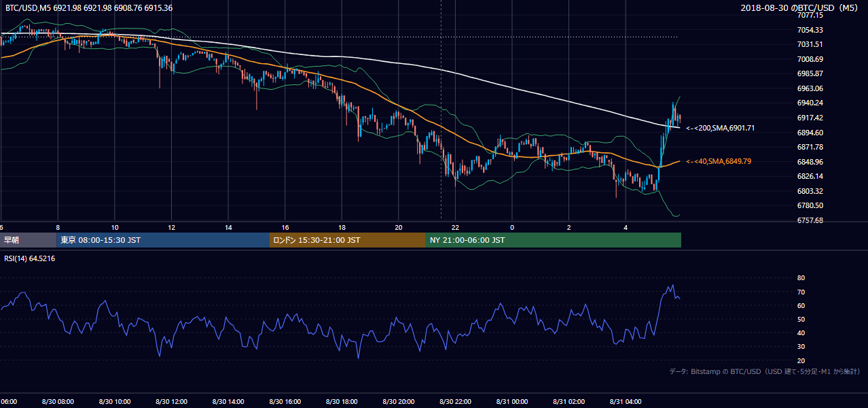
Task: Click price axis value 6894.60
Action: (810, 133)
